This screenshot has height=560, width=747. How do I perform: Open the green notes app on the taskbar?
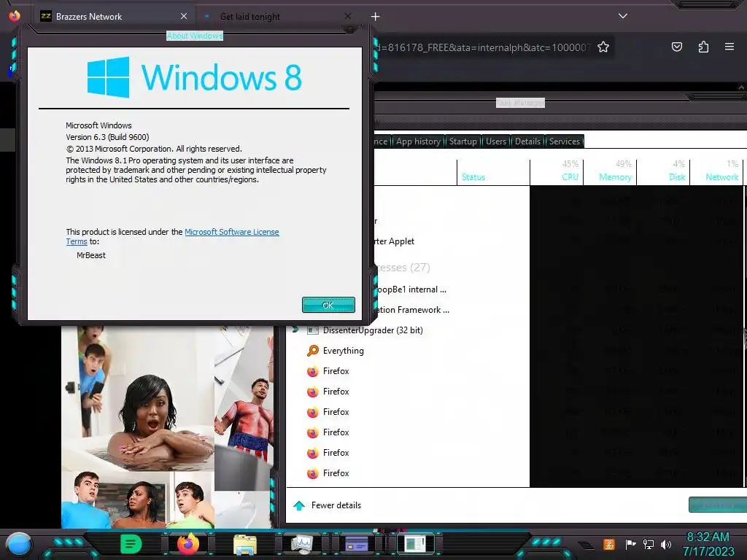click(x=131, y=544)
